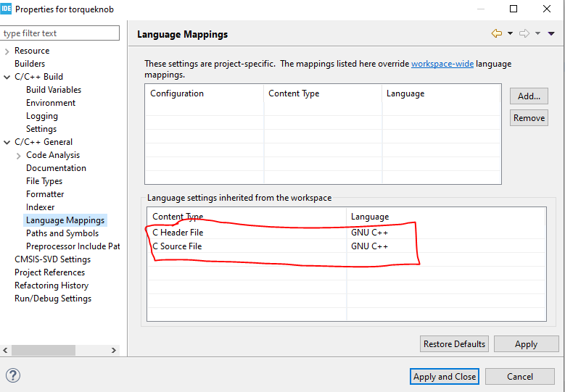The image size is (565, 392).
Task: Click the Add... button
Action: coord(529,96)
